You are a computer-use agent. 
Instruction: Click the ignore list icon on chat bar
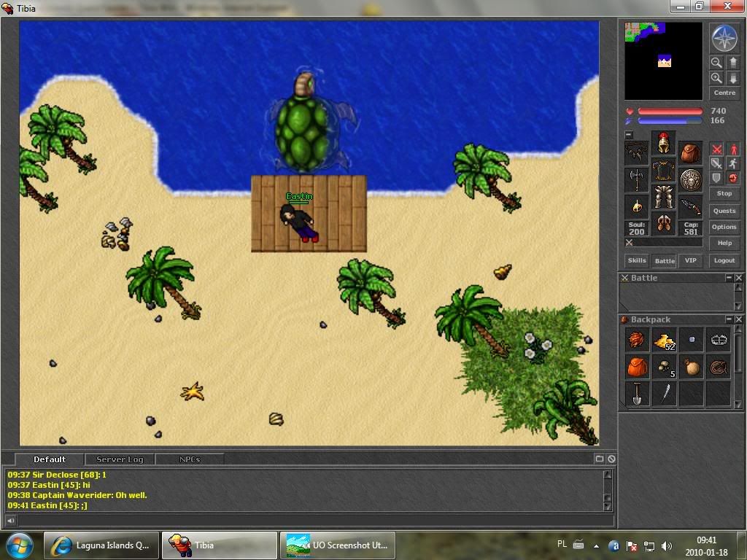611,459
